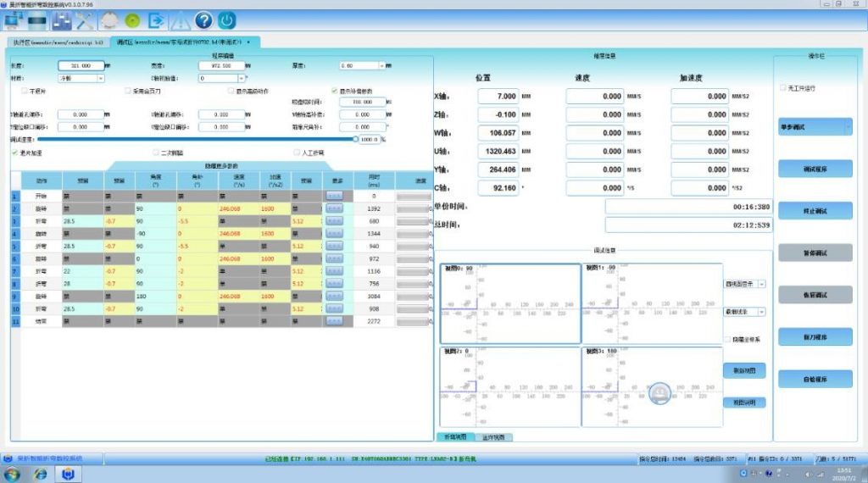
Task: Click the green circle toolbar icon
Action: click(132, 21)
